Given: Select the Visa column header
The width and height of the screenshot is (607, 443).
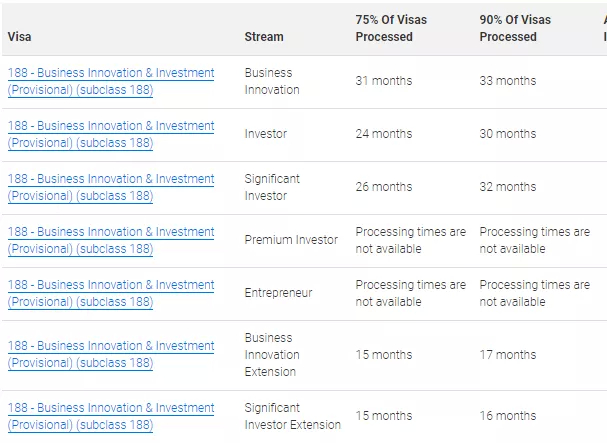Looking at the screenshot, I should [19, 37].
